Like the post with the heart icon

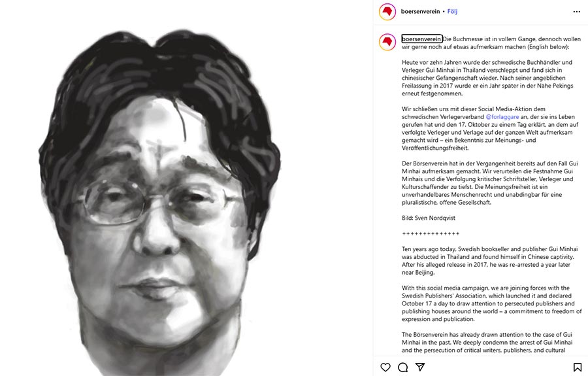click(x=385, y=367)
